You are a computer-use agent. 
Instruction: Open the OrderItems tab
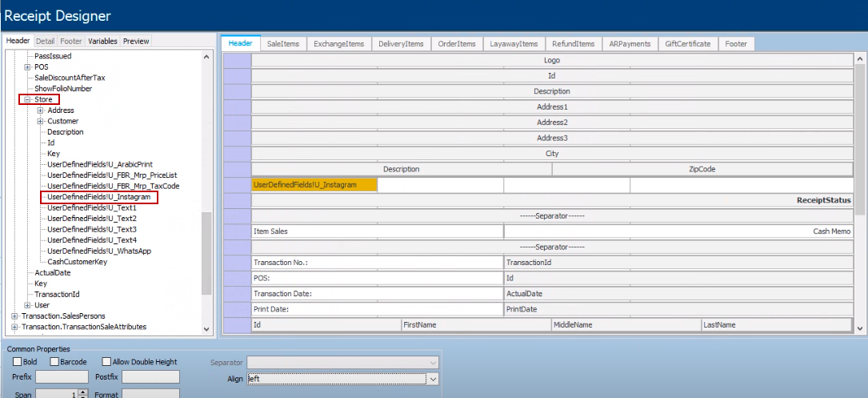tap(457, 44)
